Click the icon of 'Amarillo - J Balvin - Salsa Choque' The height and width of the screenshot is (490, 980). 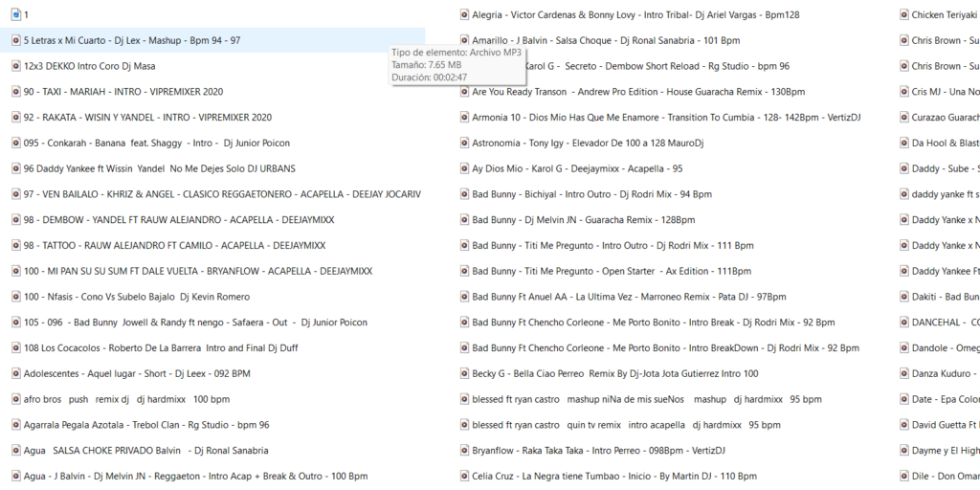click(x=464, y=40)
